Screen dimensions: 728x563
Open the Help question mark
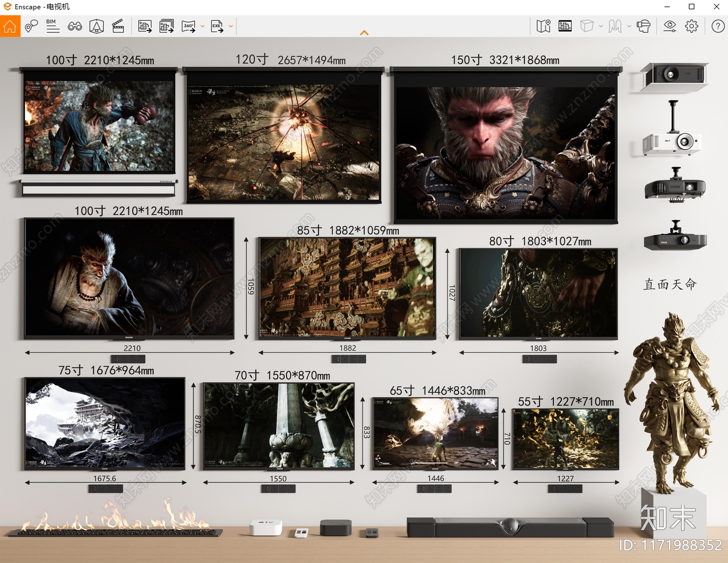(718, 26)
